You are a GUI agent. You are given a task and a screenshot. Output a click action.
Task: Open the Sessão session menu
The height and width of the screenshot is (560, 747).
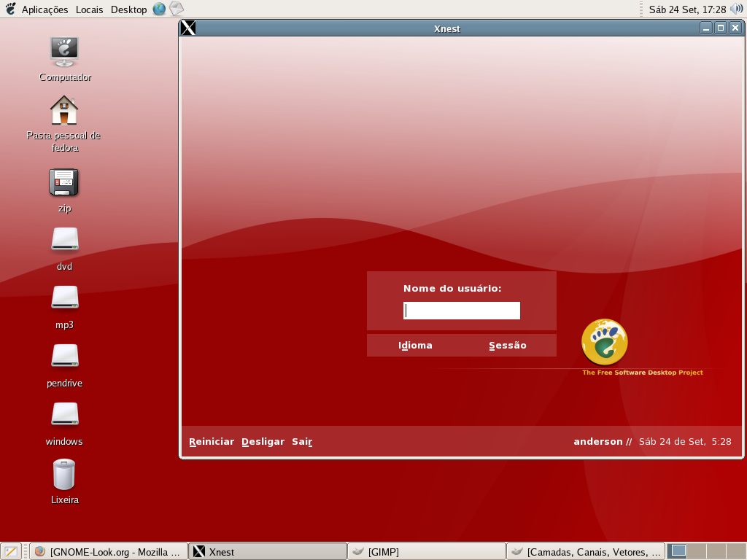click(x=508, y=345)
